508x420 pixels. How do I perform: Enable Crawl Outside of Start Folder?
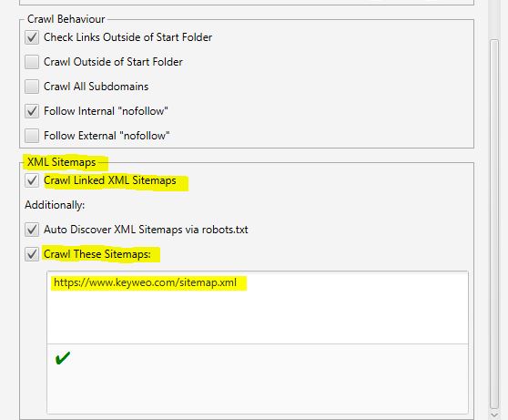pos(32,62)
